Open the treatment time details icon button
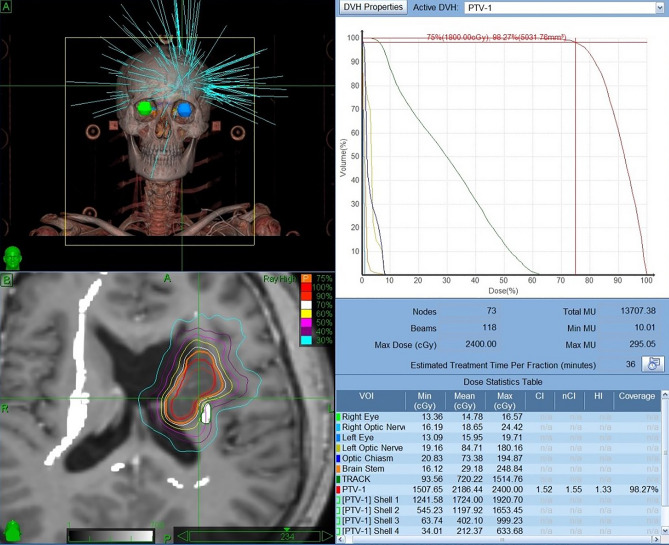The height and width of the screenshot is (545, 669). coord(653,364)
